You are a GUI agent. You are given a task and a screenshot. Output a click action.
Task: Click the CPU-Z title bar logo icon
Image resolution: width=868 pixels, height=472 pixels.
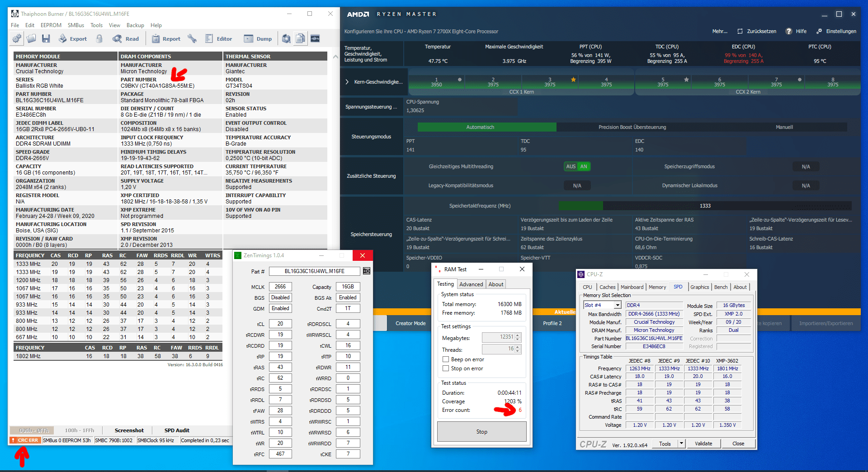(581, 274)
